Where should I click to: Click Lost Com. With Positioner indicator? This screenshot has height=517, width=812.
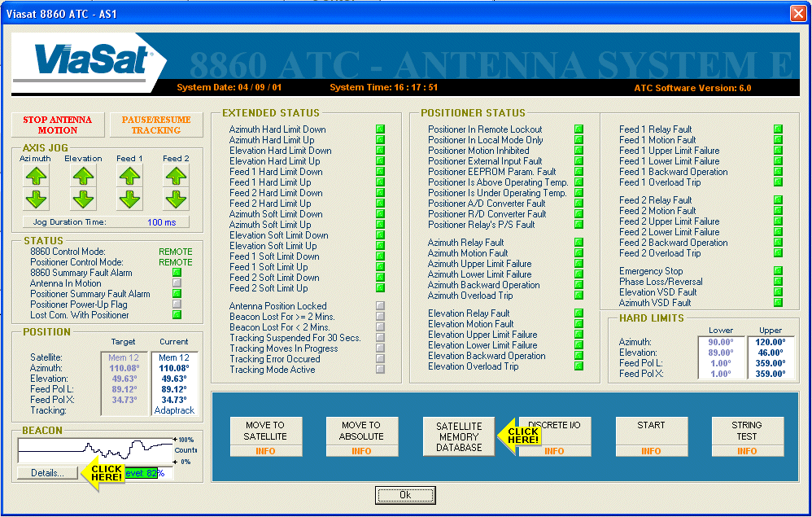(177, 314)
